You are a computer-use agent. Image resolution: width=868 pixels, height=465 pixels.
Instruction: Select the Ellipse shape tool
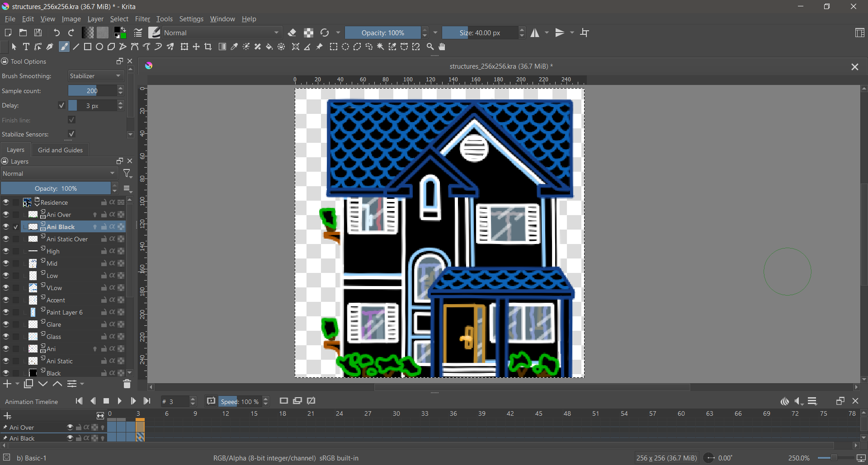click(x=99, y=47)
